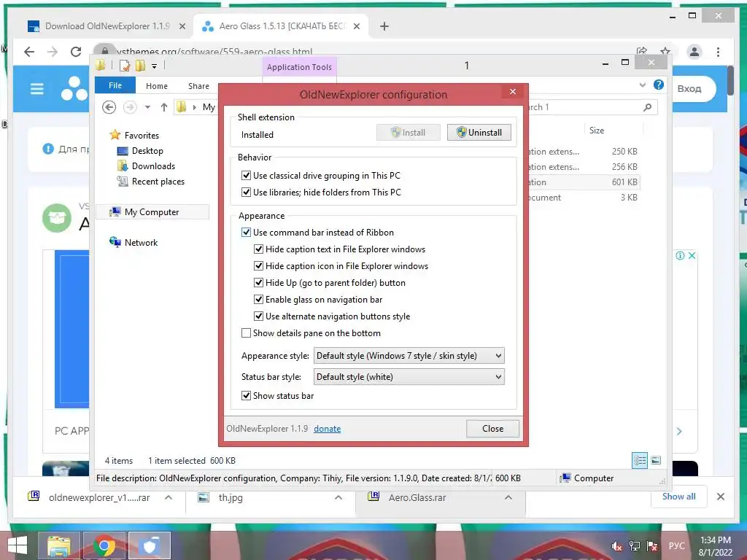
Task: Expand Explorer recent locations dropdown arrow
Action: pyautogui.click(x=147, y=107)
